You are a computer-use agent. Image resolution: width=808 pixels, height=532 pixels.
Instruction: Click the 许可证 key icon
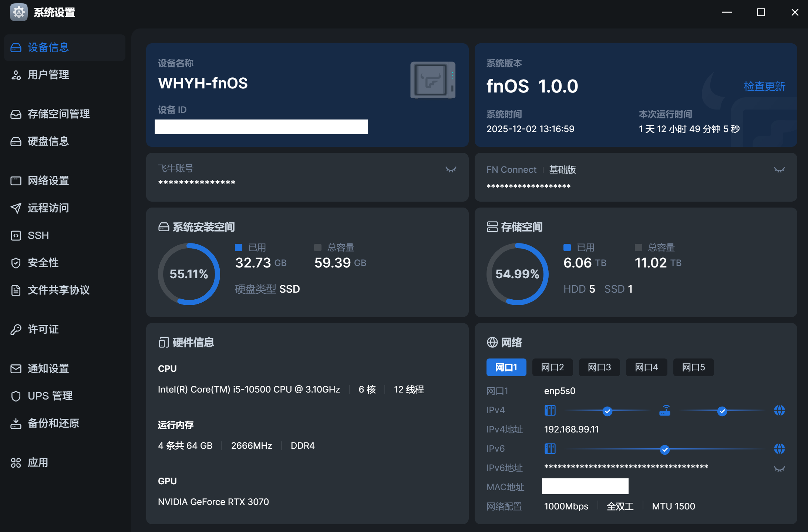coord(16,329)
